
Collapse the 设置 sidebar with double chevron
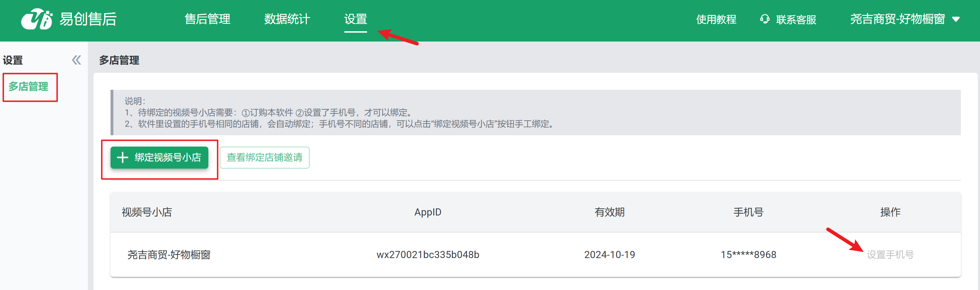point(77,60)
